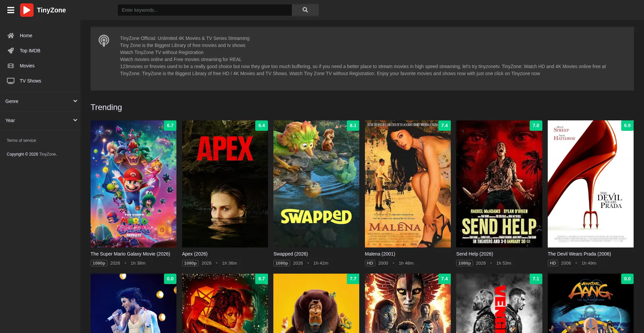Open the Swapped (2026) title link
Image resolution: width=644 pixels, height=333 pixels.
coord(290,254)
